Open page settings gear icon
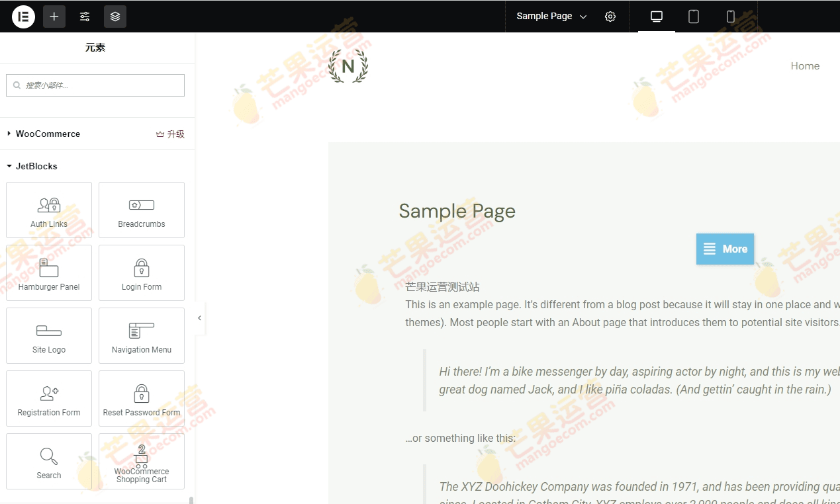This screenshot has width=840, height=504. coord(610,17)
